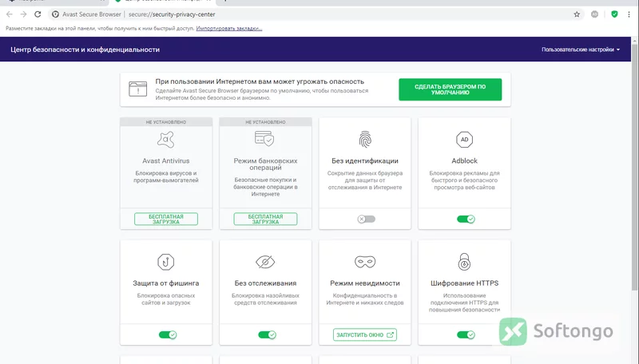639x364 pixels.
Task: Click the Центр безопасности и конфиденциальности header
Action: point(85,49)
